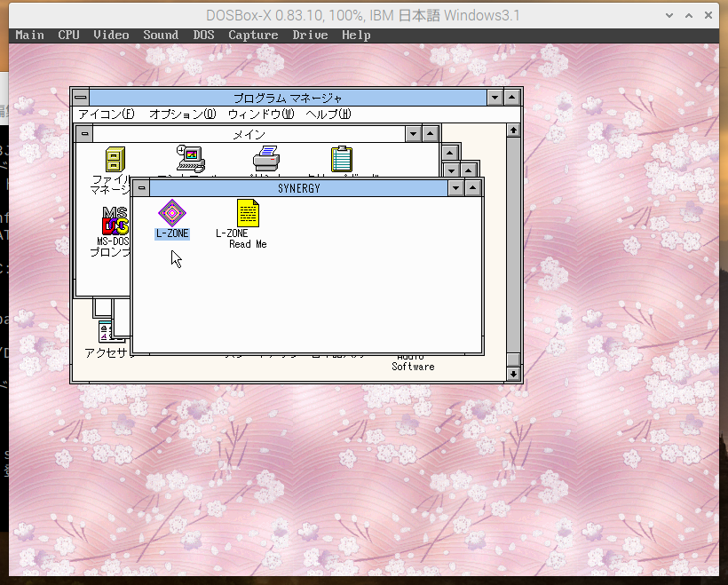The image size is (728, 585).
Task: Click the メイン window title bar
Action: click(x=249, y=134)
